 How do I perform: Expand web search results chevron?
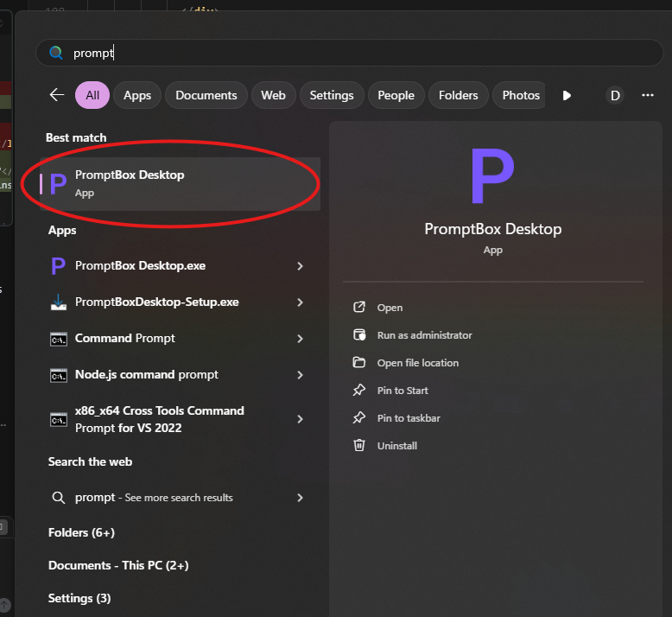tap(300, 498)
